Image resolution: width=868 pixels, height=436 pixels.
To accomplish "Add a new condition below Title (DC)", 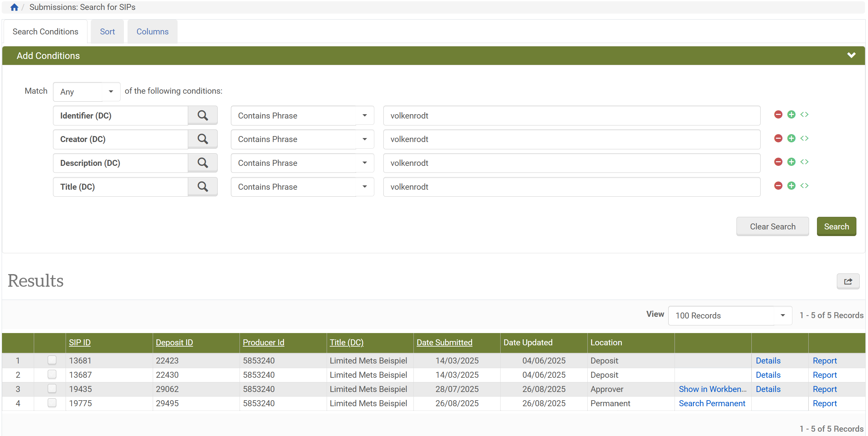I will 791,185.
